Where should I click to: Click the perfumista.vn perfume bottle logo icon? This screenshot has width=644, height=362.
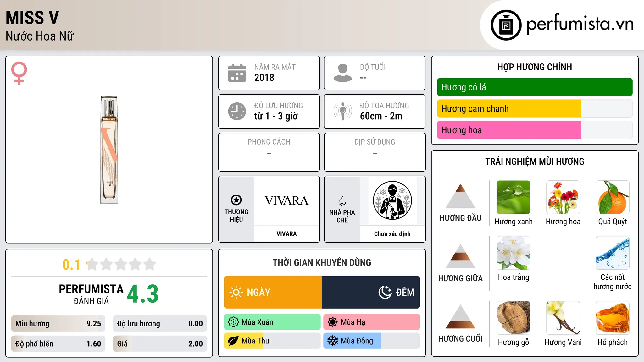506,25
